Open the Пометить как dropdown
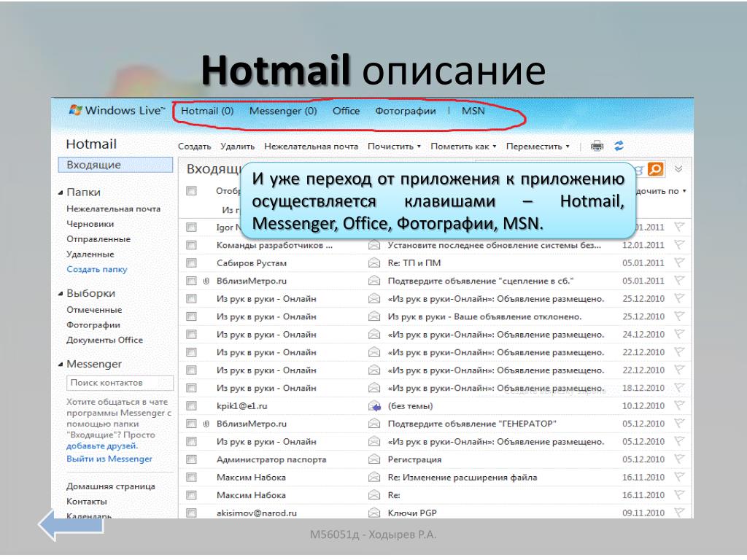This screenshot has height=560, width=747. (x=463, y=146)
